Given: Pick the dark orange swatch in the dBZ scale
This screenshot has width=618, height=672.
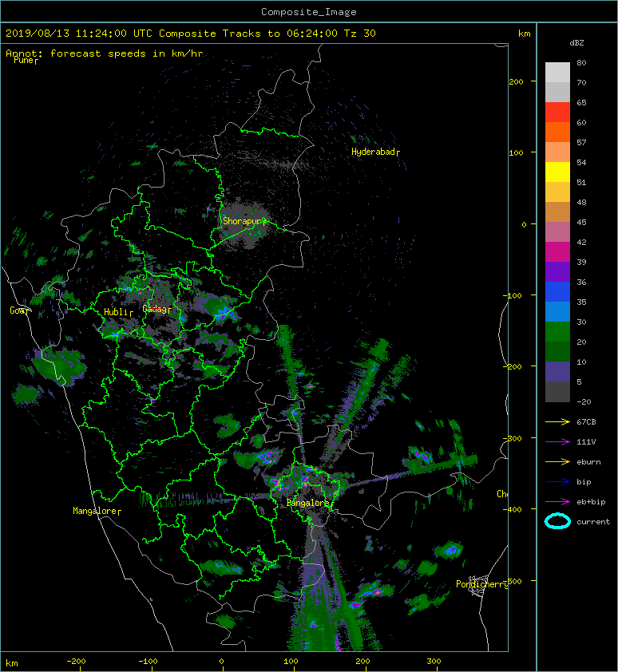Looking at the screenshot, I should (557, 132).
